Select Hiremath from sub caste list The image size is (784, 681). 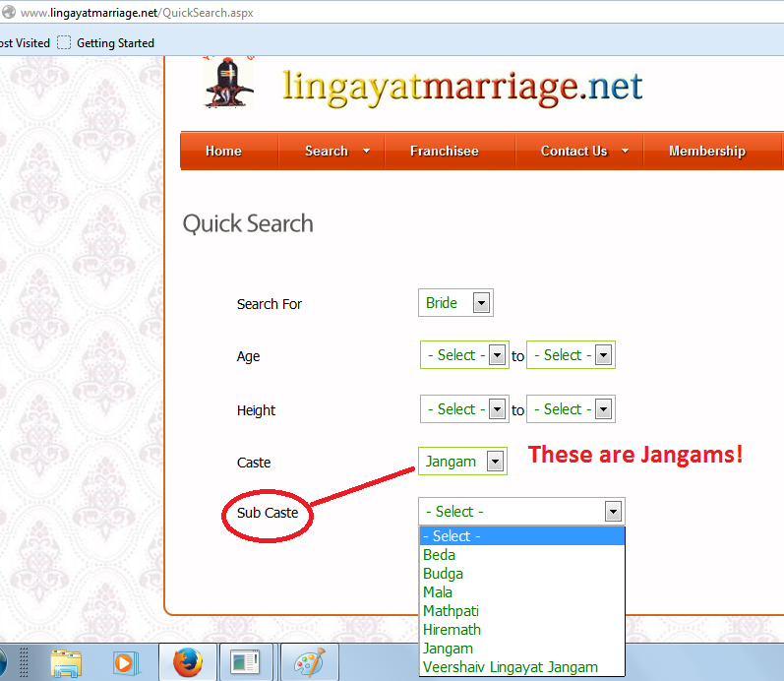click(x=452, y=630)
